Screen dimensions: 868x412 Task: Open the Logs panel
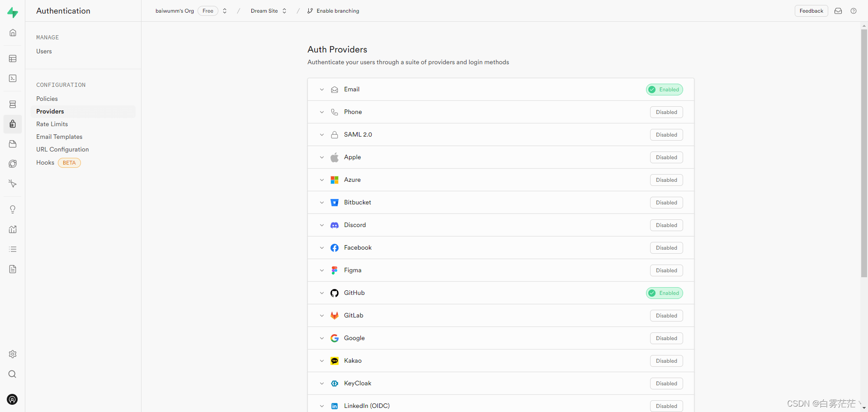click(x=12, y=249)
